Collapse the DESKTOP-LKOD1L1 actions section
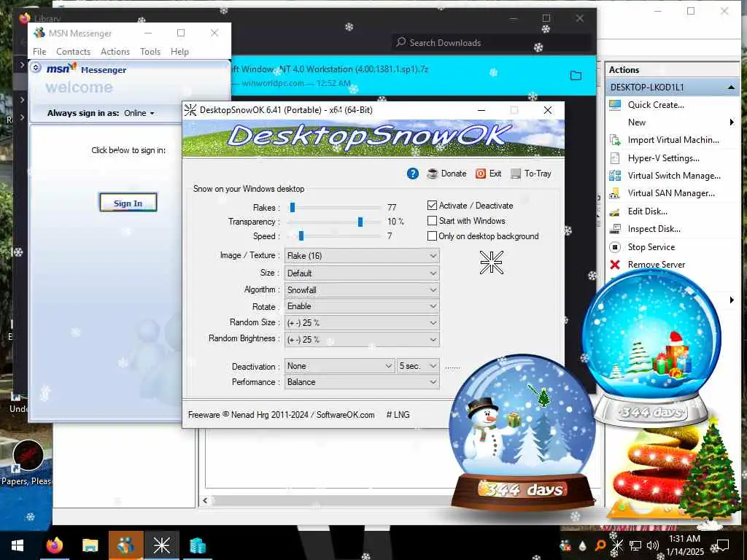 731,87
